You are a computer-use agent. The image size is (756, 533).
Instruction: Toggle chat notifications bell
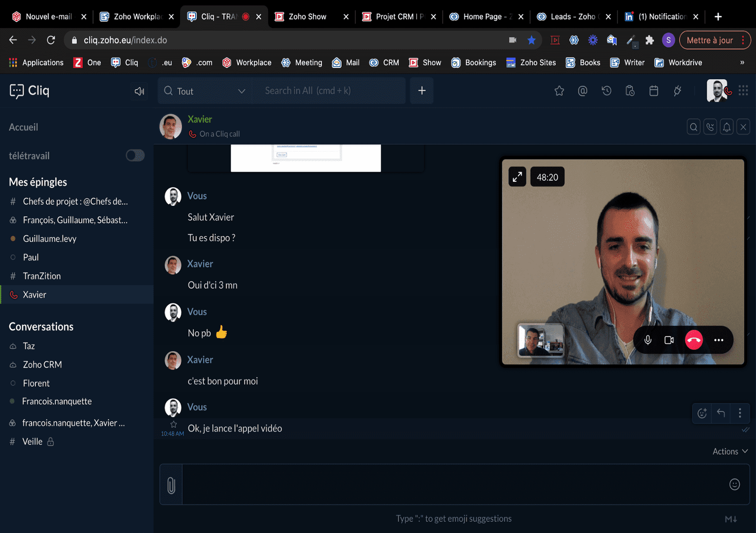click(727, 127)
